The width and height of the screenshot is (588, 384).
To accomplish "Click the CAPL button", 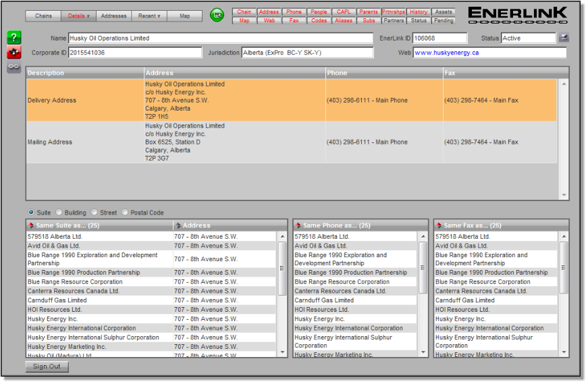I will point(344,11).
